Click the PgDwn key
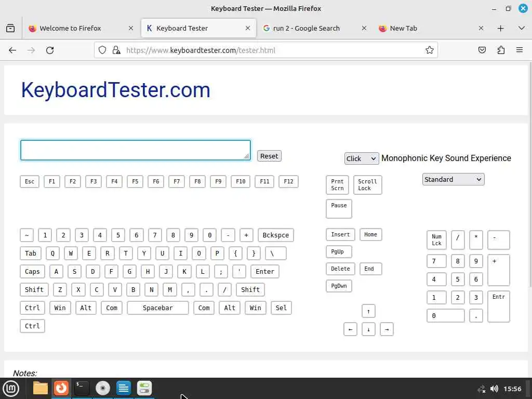 pyautogui.click(x=339, y=286)
